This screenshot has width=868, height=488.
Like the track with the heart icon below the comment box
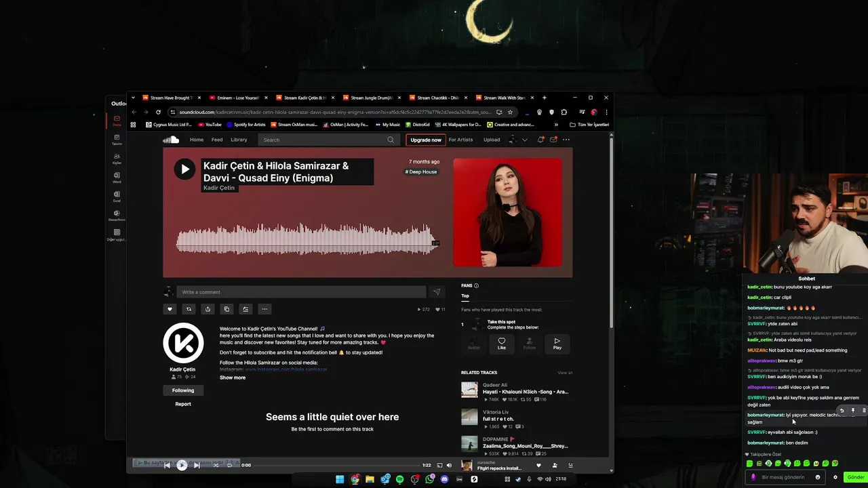pyautogui.click(x=170, y=309)
